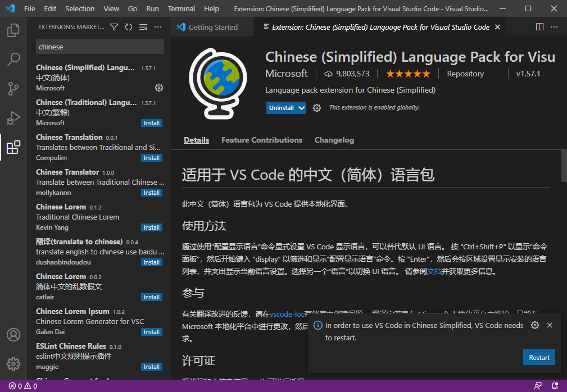Dismiss the restart notification

pos(550,325)
